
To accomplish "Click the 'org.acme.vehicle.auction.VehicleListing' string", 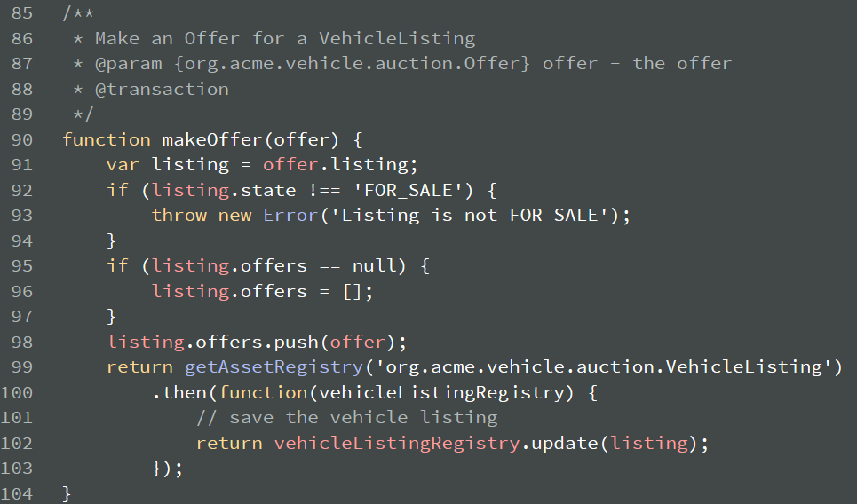I will coord(604,367).
